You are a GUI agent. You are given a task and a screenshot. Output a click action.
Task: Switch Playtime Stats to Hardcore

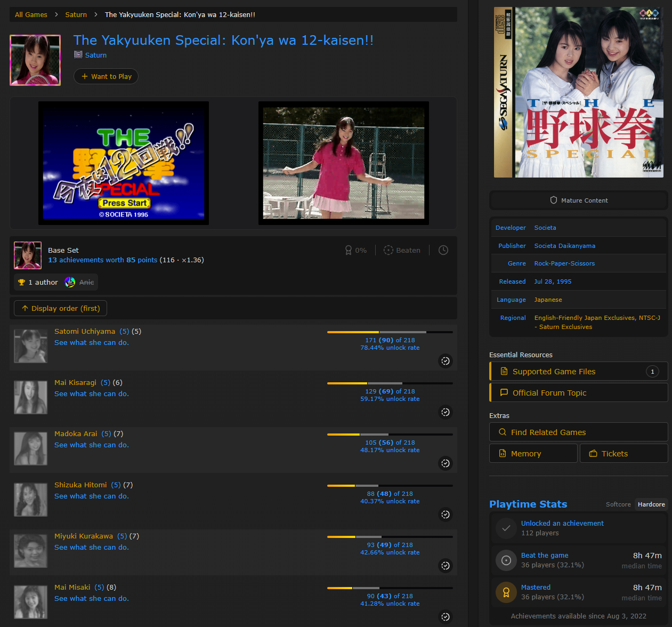pyautogui.click(x=651, y=504)
